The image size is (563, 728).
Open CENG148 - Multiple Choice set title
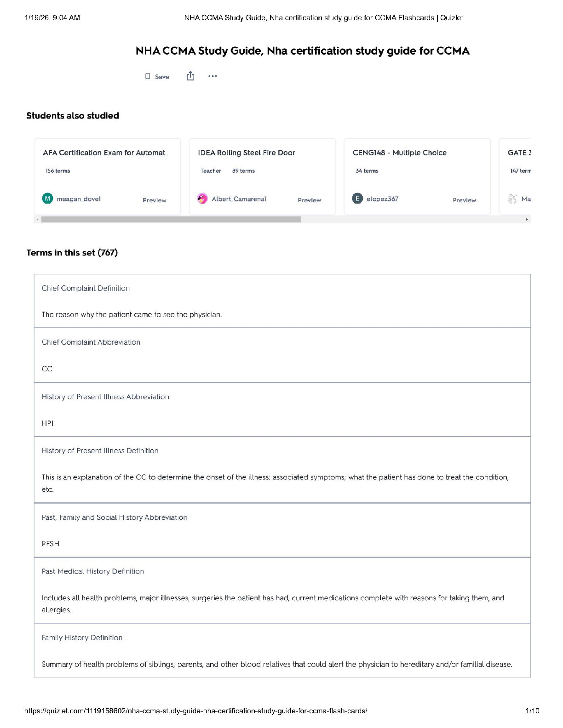[x=399, y=153]
